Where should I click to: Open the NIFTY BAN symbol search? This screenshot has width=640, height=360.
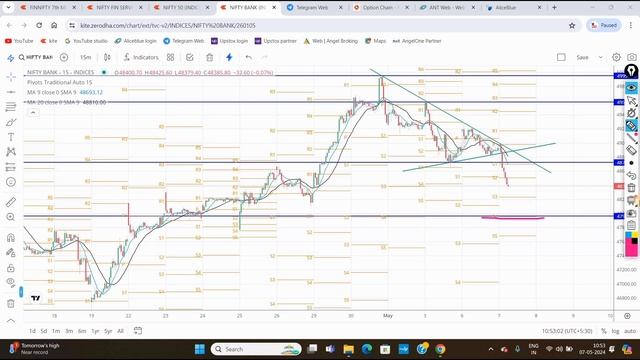(36, 57)
